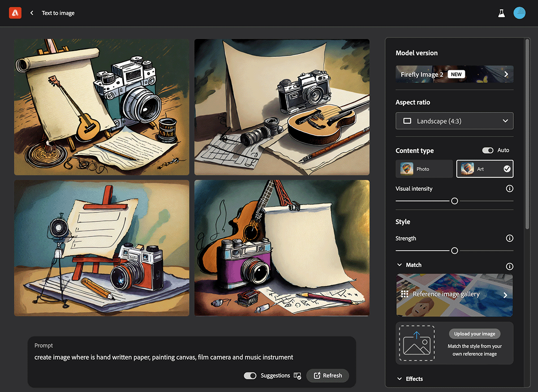This screenshot has width=538, height=392.
Task: Open the Landscape (4:3) aspect ratio dropdown
Action: pos(454,121)
